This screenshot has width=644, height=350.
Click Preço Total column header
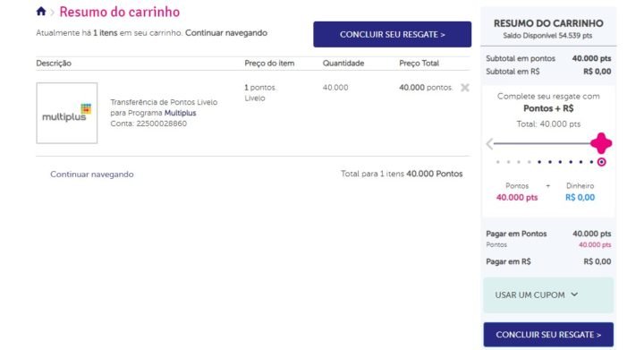[x=419, y=64]
